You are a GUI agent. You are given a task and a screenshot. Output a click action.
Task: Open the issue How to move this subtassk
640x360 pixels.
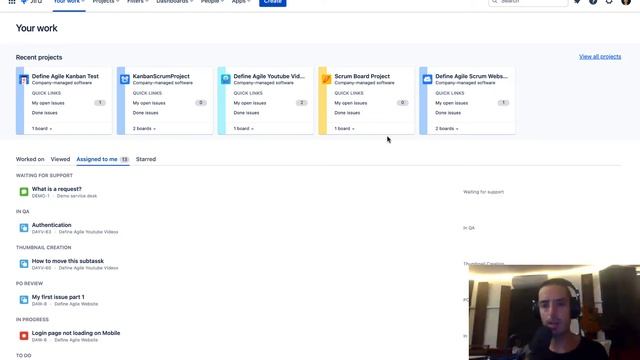pos(68,261)
